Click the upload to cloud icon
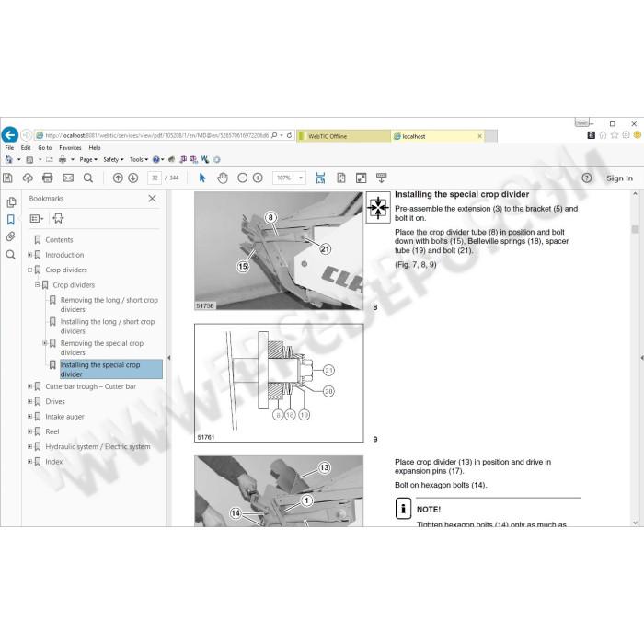 pyautogui.click(x=28, y=178)
